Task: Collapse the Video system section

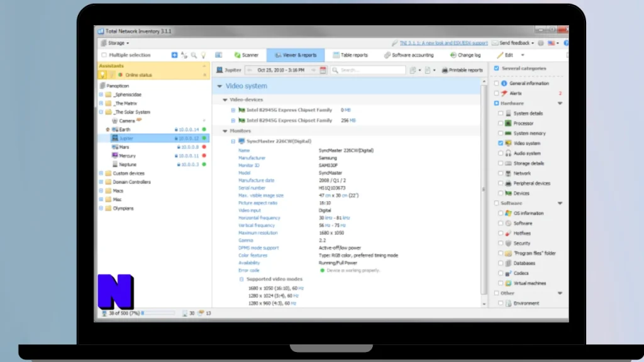Action: [219, 86]
